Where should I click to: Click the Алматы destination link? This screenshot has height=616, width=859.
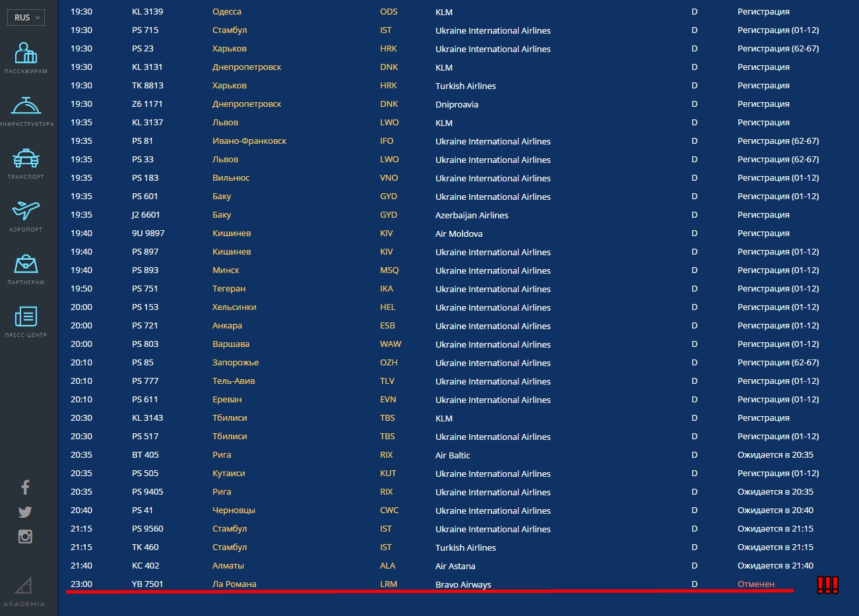[x=228, y=566]
